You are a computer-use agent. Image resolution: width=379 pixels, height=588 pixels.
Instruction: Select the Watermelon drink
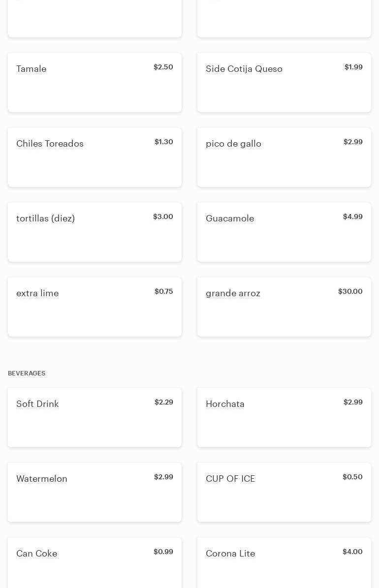(x=95, y=493)
